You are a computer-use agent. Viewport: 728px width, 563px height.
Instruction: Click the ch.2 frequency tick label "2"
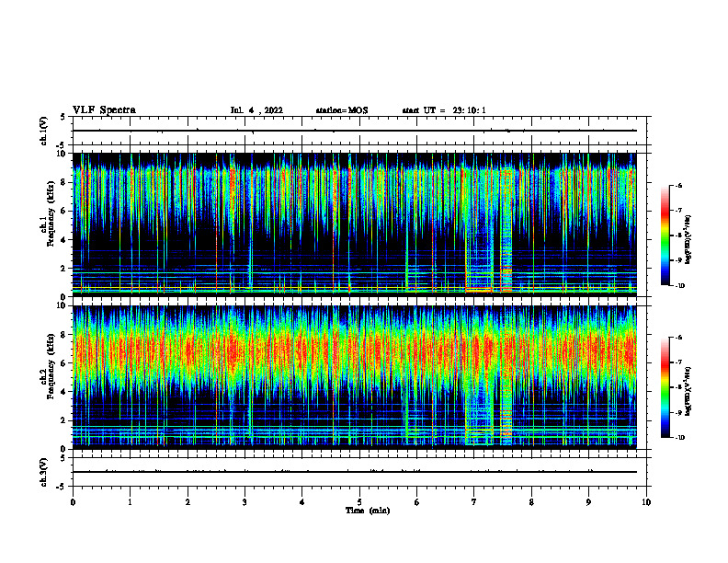click(x=64, y=420)
